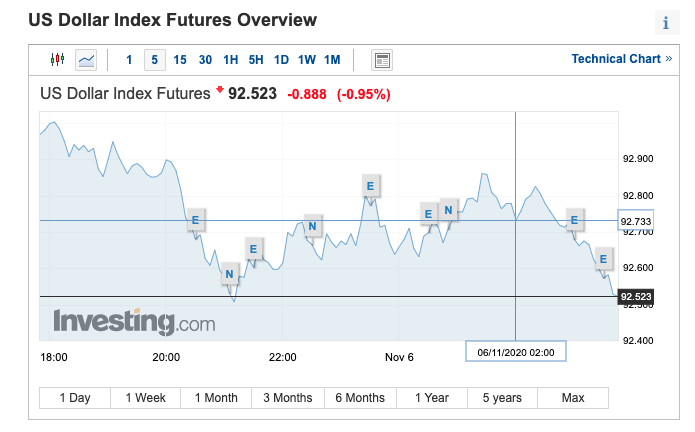
Task: Select the 1M monthly interval
Action: coord(332,60)
